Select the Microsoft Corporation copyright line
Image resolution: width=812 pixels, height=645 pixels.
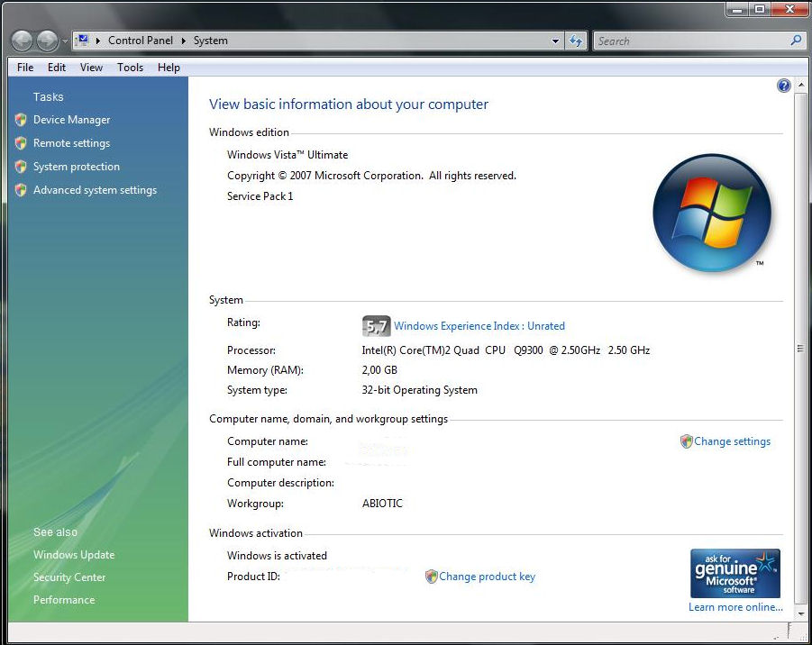pyautogui.click(x=372, y=176)
